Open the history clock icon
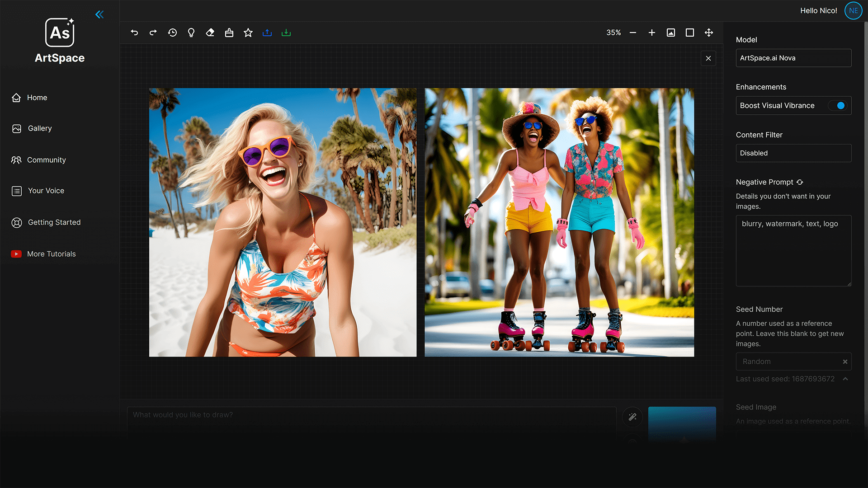Viewport: 868px width, 488px height. click(172, 33)
